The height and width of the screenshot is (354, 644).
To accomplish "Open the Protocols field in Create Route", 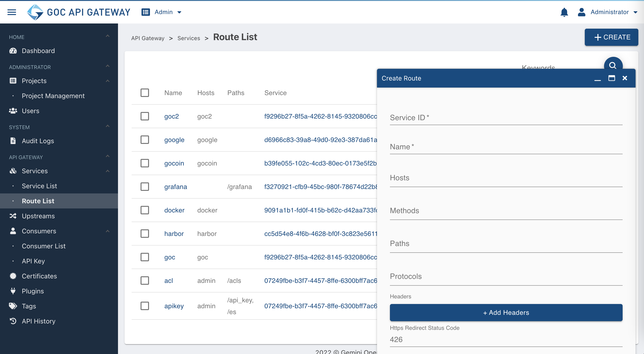I will pyautogui.click(x=506, y=276).
